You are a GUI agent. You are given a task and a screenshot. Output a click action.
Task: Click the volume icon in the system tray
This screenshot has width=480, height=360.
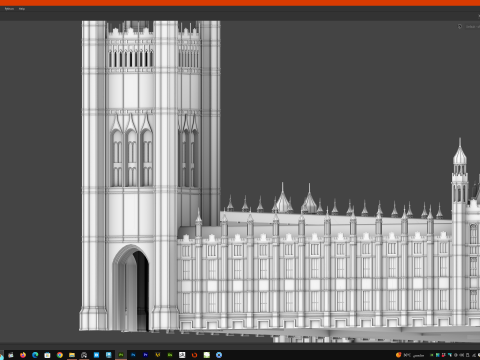[462, 355]
